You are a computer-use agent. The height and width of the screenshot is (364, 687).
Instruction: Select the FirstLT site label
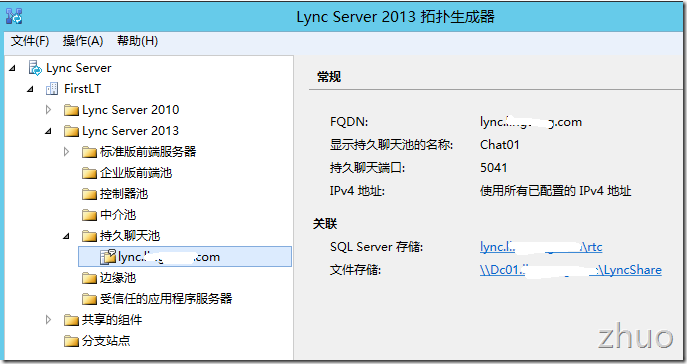click(x=82, y=89)
